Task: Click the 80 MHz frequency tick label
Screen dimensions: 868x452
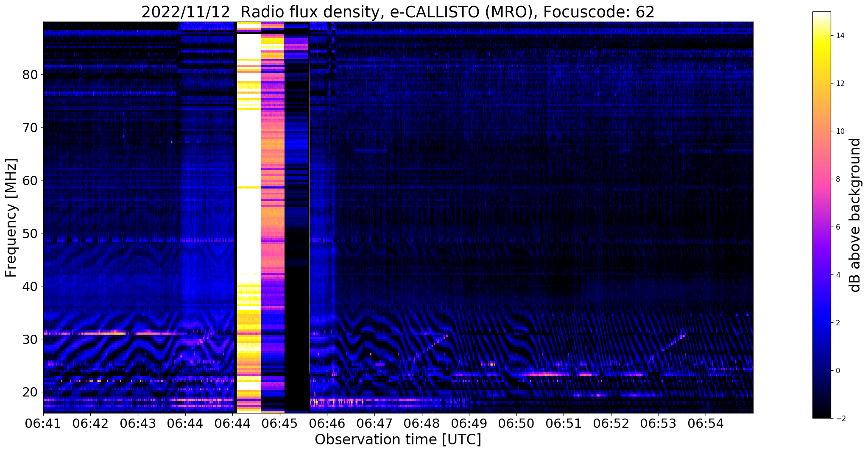Action: tap(30, 75)
